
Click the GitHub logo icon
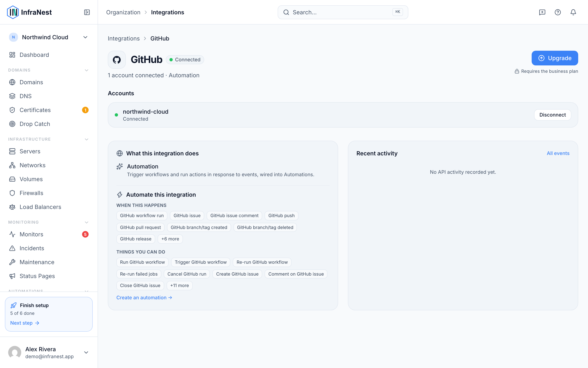[x=117, y=60]
